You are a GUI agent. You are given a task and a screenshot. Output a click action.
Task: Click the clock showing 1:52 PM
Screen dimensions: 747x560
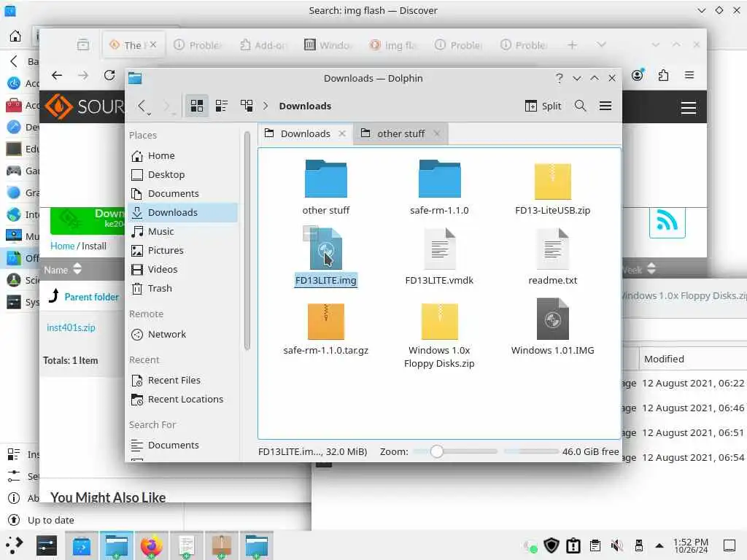coord(691,545)
